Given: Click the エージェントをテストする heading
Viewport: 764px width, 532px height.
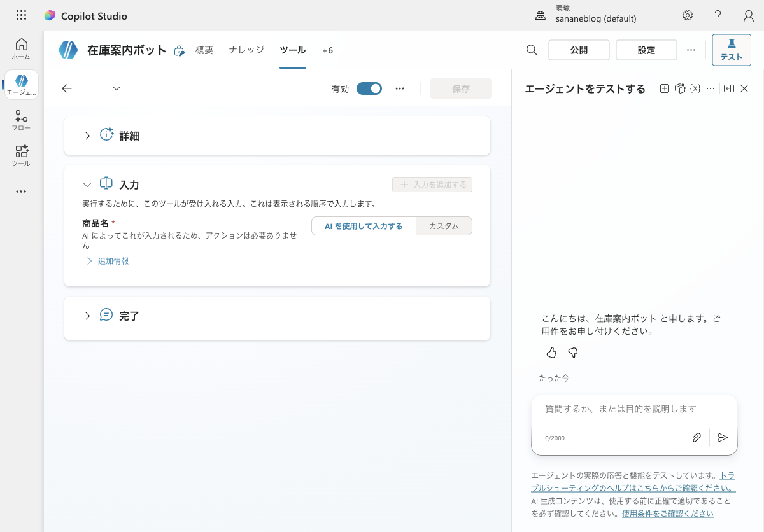Looking at the screenshot, I should point(585,88).
